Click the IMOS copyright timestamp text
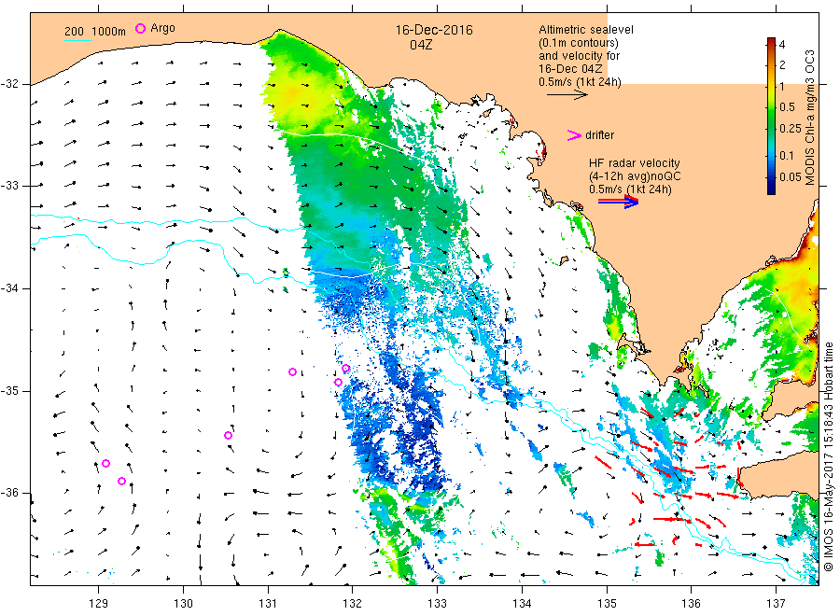The image size is (840, 616). pos(828,456)
